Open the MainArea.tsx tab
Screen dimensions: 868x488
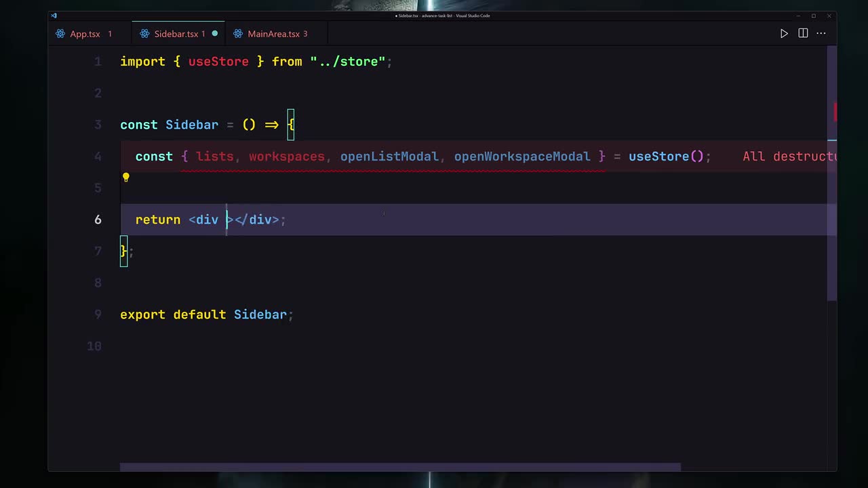coord(277,33)
